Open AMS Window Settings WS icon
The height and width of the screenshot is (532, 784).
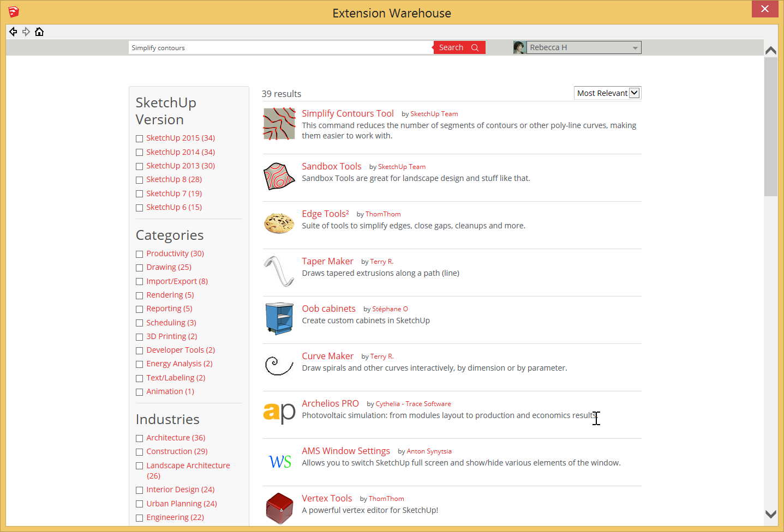280,462
